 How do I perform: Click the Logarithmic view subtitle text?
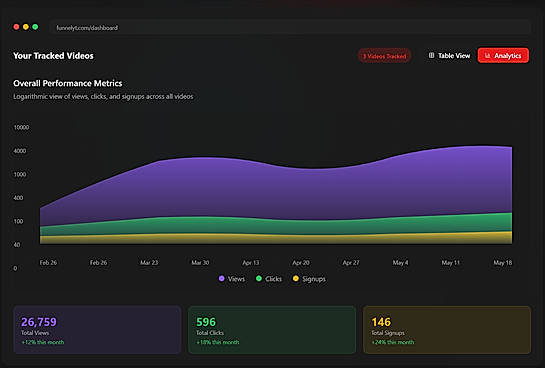coord(103,97)
